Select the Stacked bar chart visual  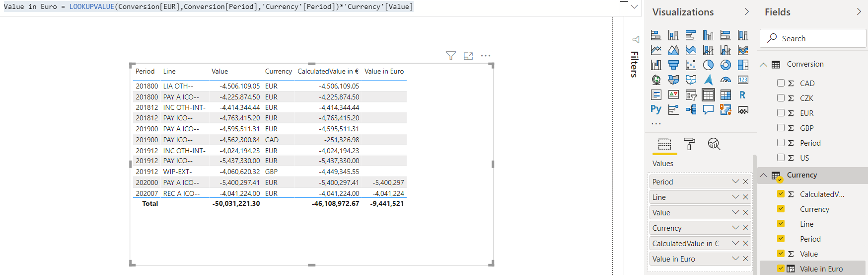(656, 35)
